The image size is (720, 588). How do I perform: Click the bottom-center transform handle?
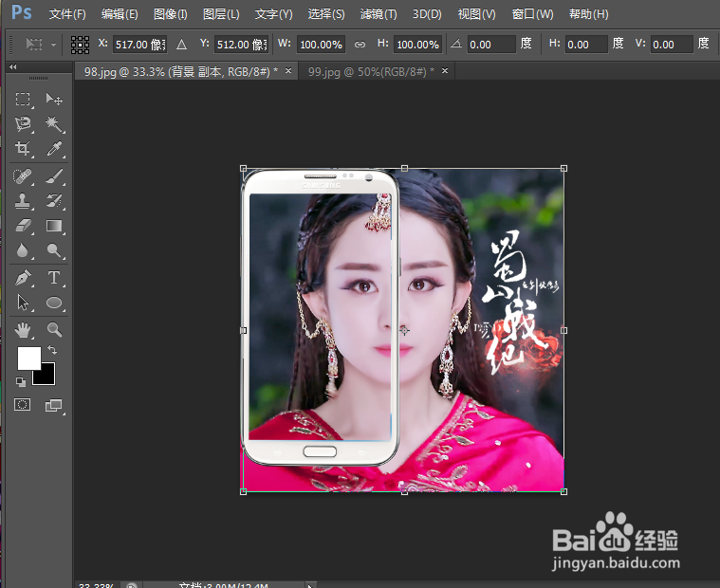click(404, 491)
